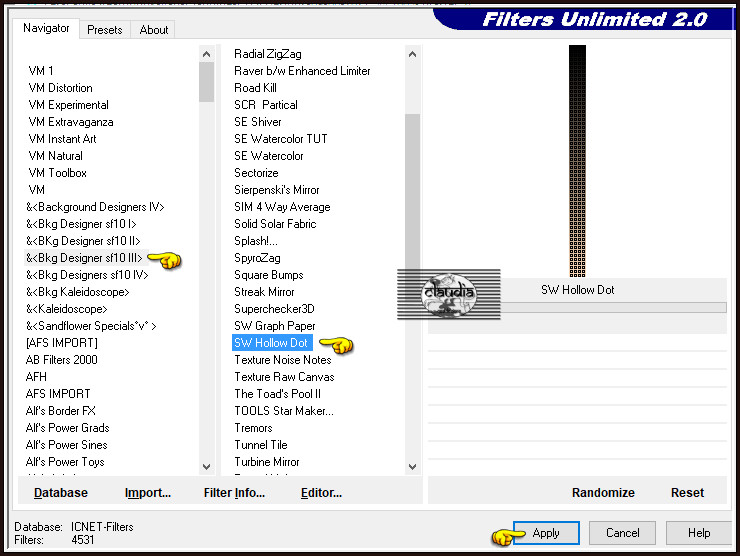Click the SW Hollow Dot parameter slider
The width and height of the screenshot is (740, 556).
pos(613,308)
